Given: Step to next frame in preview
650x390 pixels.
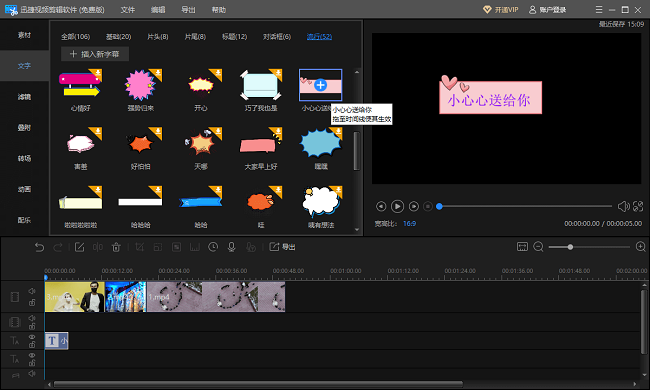Looking at the screenshot, I should [414, 206].
